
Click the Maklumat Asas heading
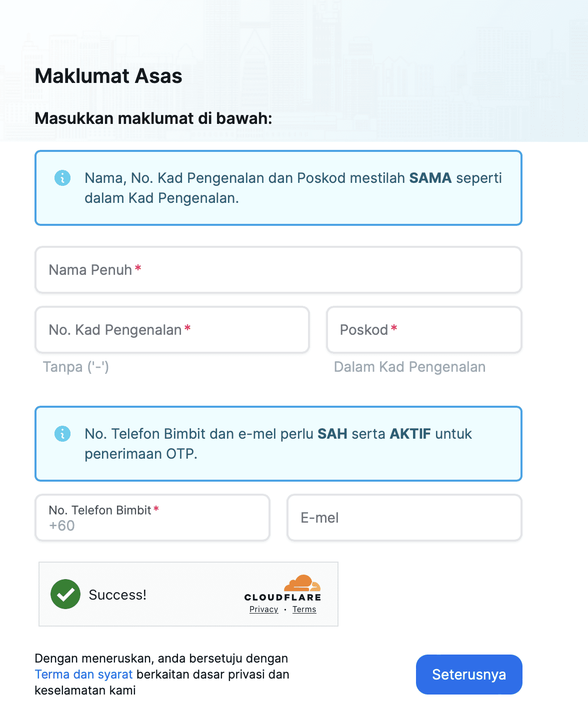(x=108, y=76)
